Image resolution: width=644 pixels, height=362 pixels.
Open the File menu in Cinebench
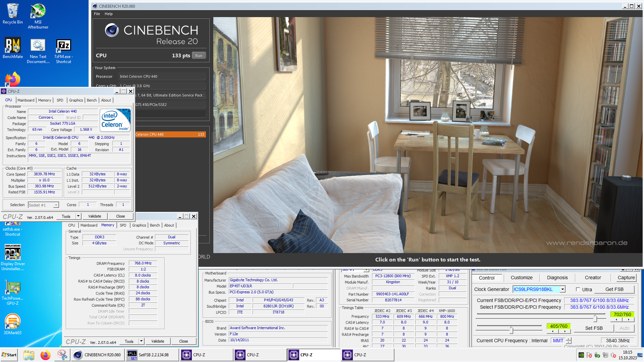(97, 14)
